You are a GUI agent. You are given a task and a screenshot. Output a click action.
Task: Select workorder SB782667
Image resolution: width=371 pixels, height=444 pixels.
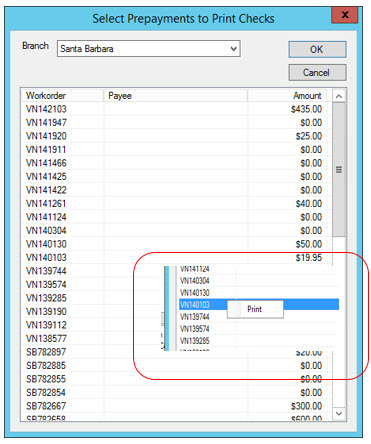tap(46, 406)
